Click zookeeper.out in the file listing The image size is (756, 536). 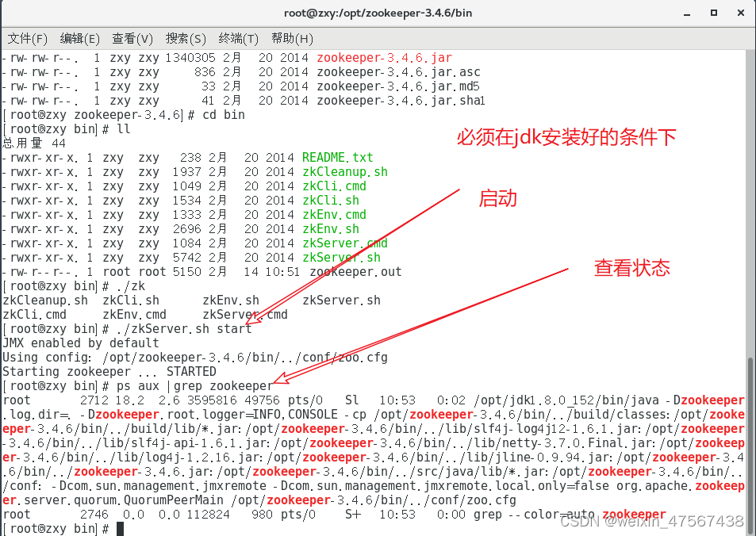355,272
